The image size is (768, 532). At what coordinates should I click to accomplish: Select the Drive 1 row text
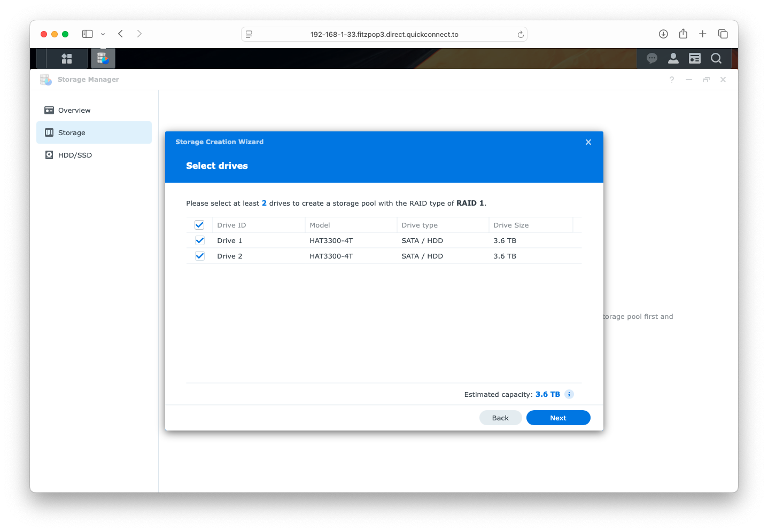230,240
